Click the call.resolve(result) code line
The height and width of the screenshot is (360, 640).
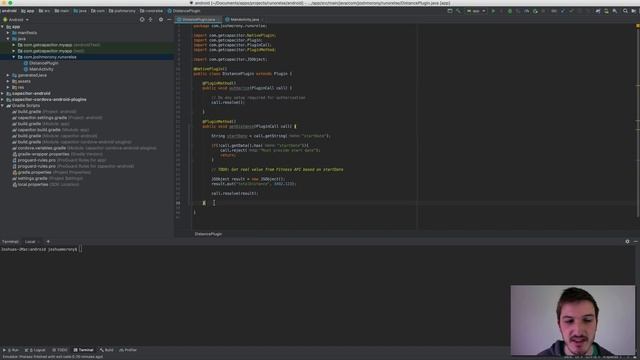point(235,193)
